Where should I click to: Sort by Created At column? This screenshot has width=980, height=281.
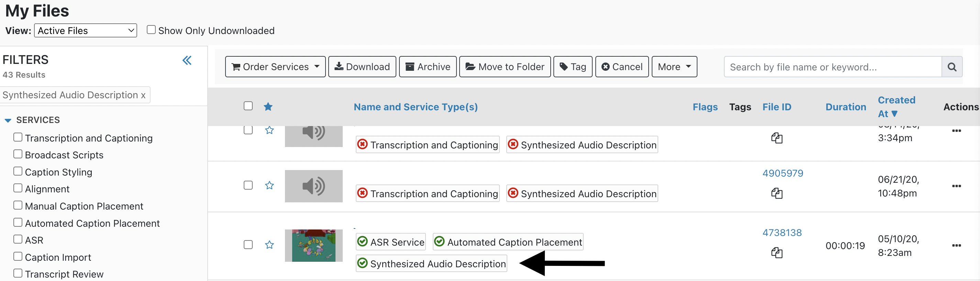[896, 107]
